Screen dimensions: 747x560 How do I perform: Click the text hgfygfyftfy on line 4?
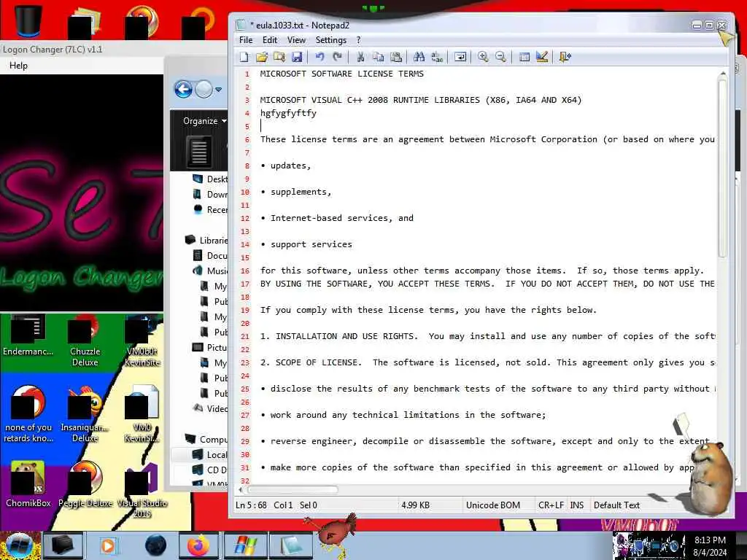(288, 113)
